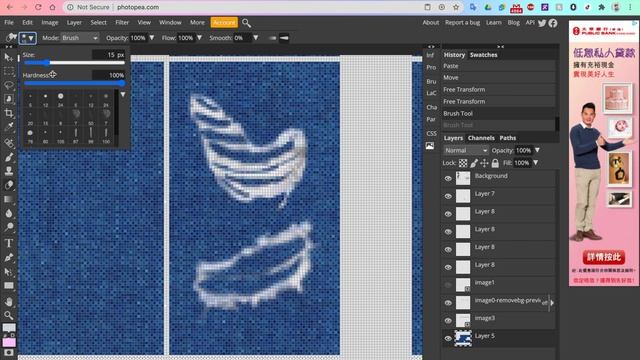The width and height of the screenshot is (640, 360).
Task: Click the pink background color swatch
Action: tap(9, 342)
